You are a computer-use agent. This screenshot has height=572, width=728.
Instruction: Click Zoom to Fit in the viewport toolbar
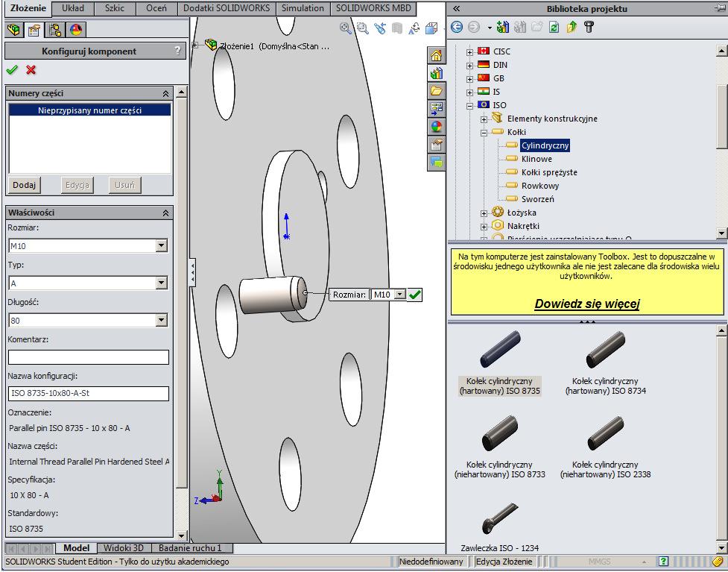click(x=346, y=28)
